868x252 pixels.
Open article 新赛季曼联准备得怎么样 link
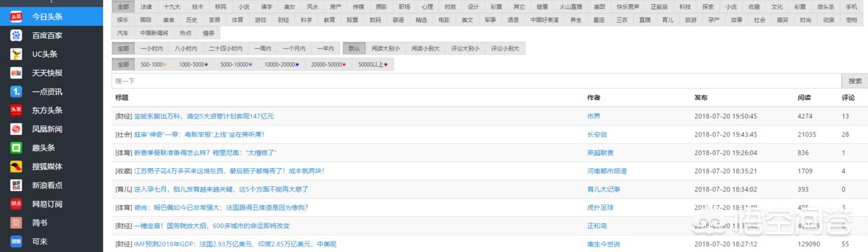pos(205,153)
